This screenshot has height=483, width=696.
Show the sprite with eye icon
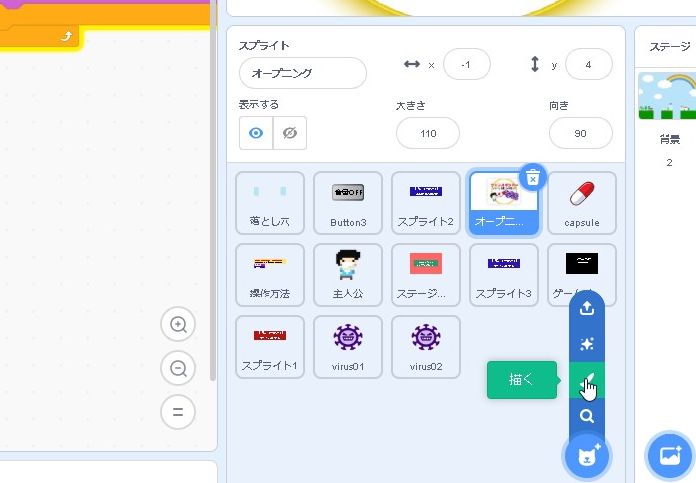click(256, 133)
